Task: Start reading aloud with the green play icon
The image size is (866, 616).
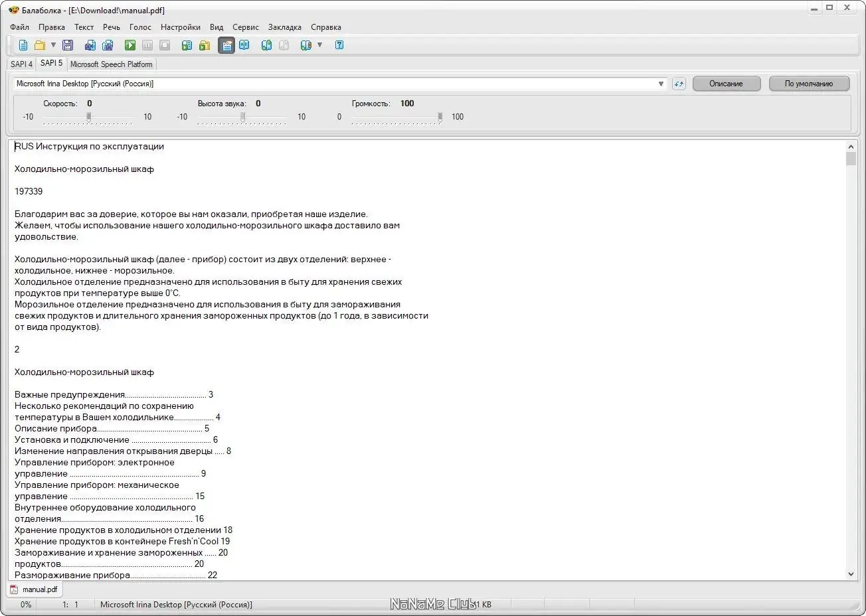Action: point(130,45)
